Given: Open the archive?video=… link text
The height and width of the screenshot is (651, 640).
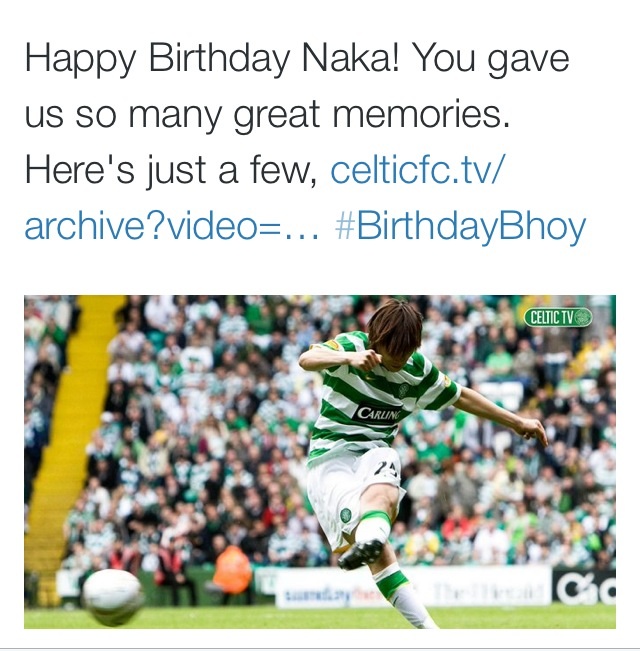Looking at the screenshot, I should pos(172,227).
